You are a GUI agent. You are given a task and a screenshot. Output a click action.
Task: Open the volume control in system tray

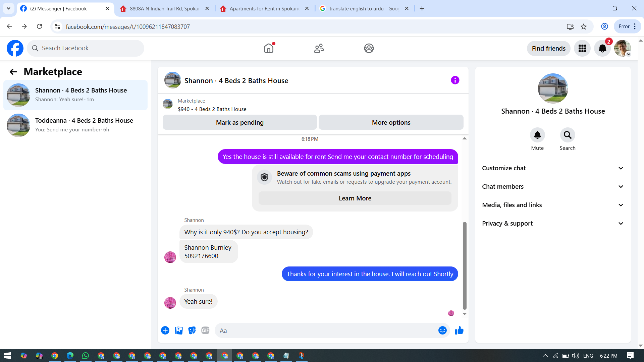pos(576,356)
